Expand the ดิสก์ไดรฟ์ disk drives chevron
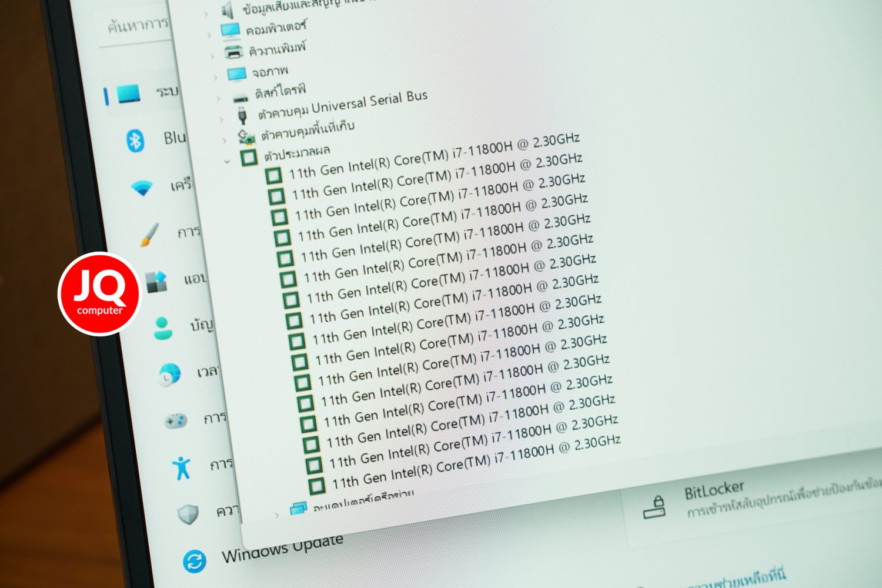 click(218, 99)
